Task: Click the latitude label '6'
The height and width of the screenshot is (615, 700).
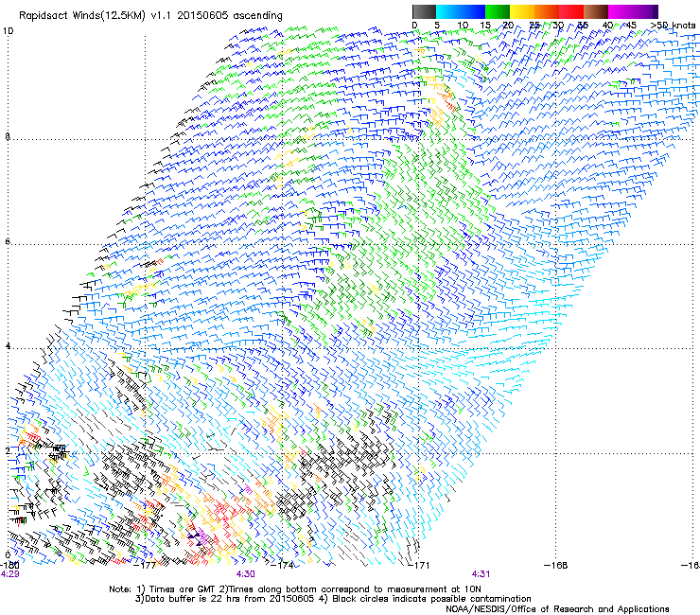Action: [8, 241]
